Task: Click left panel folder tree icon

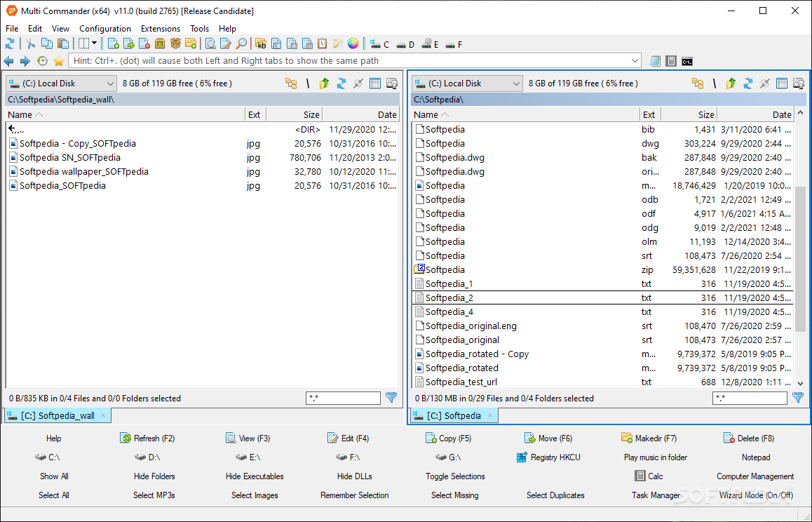Action: point(291,83)
